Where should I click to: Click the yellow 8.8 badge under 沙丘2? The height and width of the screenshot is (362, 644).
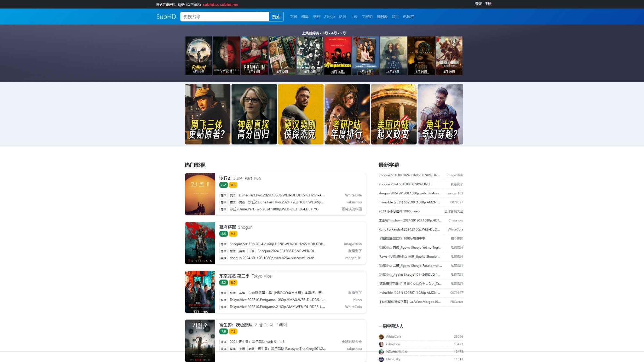(x=233, y=185)
